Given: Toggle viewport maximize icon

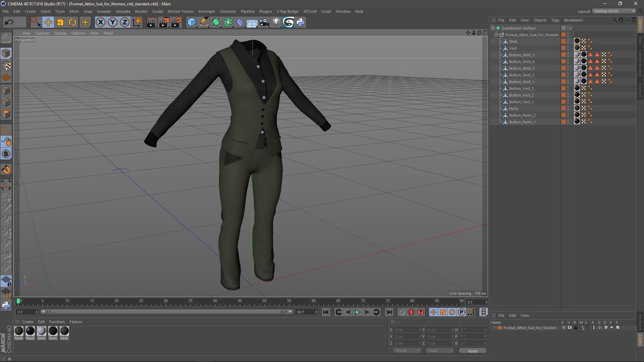Looking at the screenshot, I should (x=485, y=33).
